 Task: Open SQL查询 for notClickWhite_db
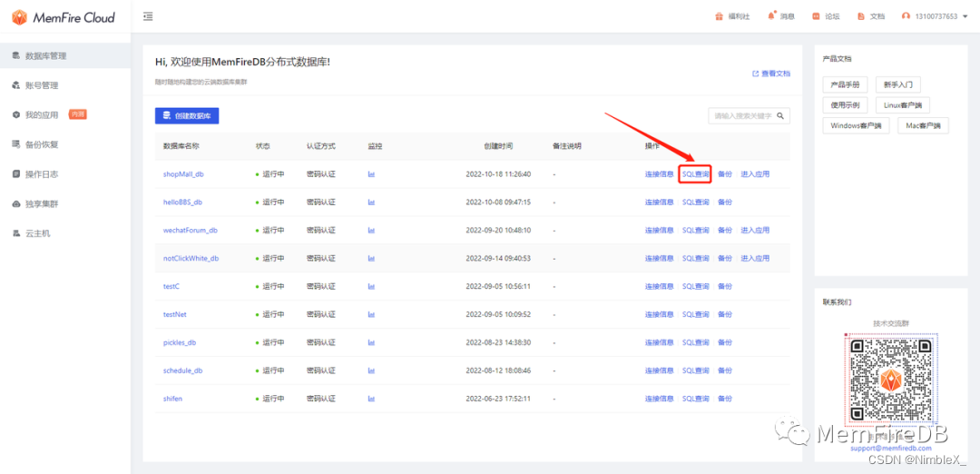(696, 258)
